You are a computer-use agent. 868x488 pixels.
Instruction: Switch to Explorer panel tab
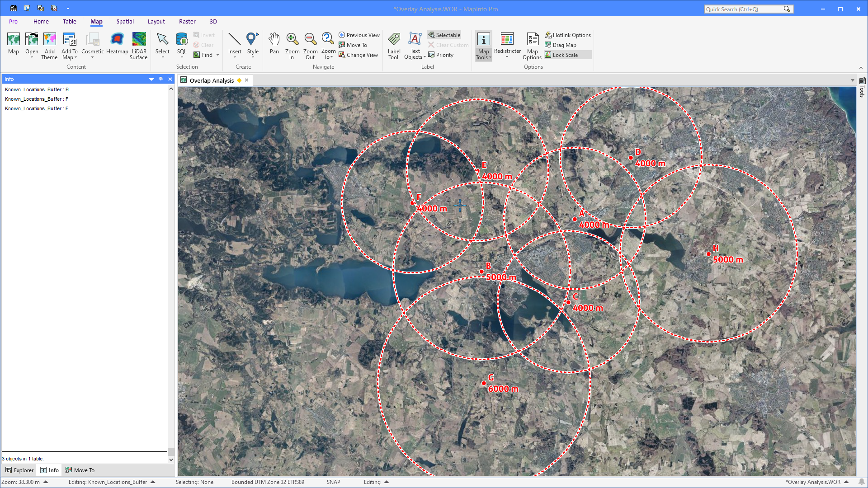click(19, 470)
